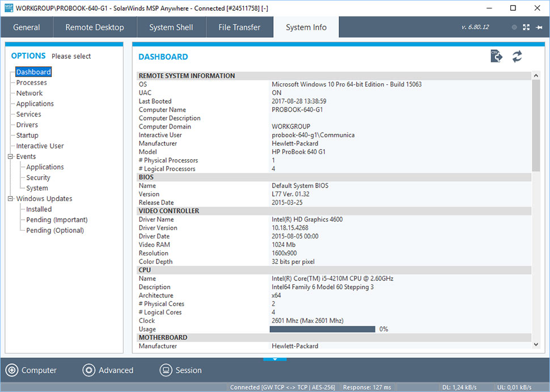Collapse the Events tree node
Viewport: 550px width, 392px height.
pos(11,156)
